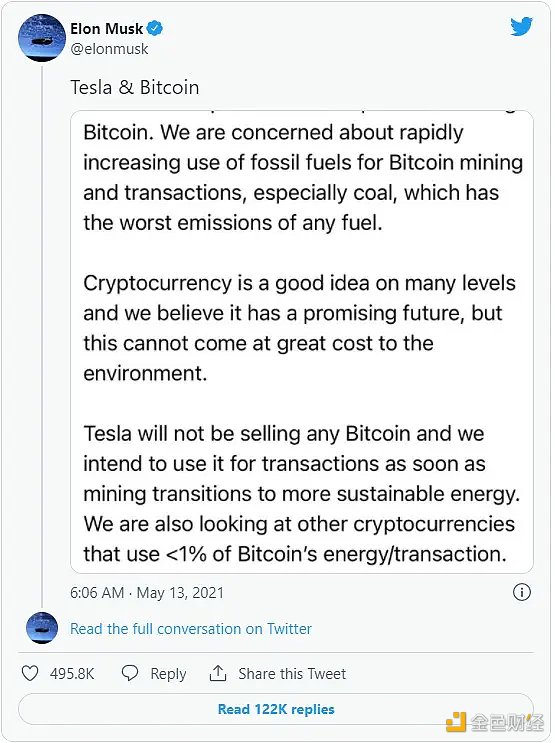Open the embedded statement image
This screenshot has height=743, width=555.
(302, 342)
